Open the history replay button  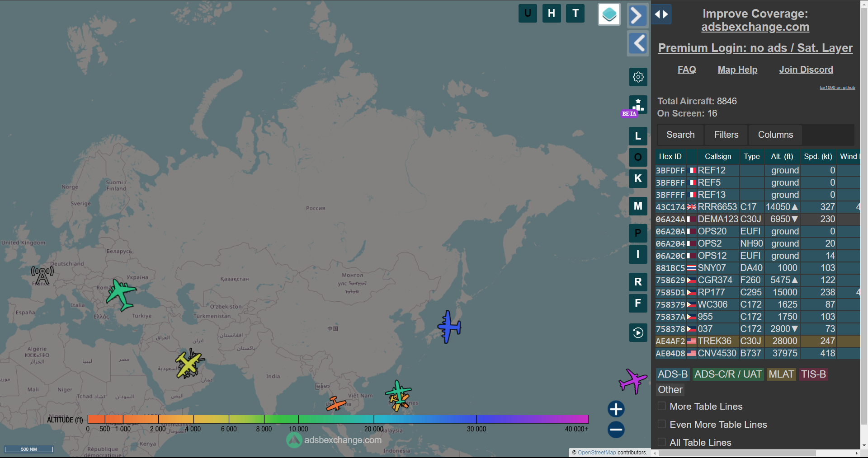click(638, 333)
